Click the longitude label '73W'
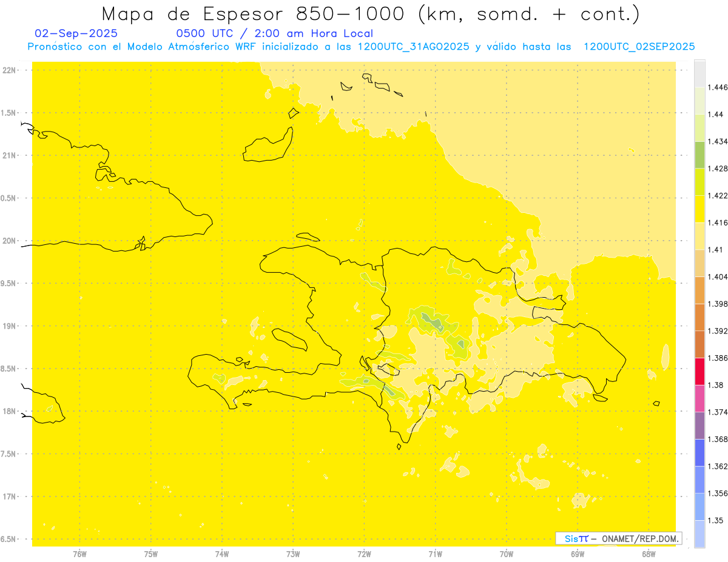This screenshot has width=728, height=562. pos(293,554)
